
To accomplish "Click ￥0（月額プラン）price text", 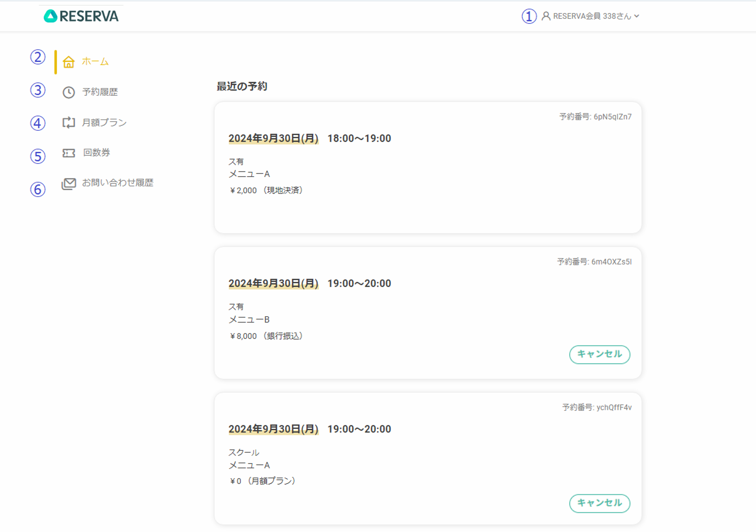I will 262,481.
